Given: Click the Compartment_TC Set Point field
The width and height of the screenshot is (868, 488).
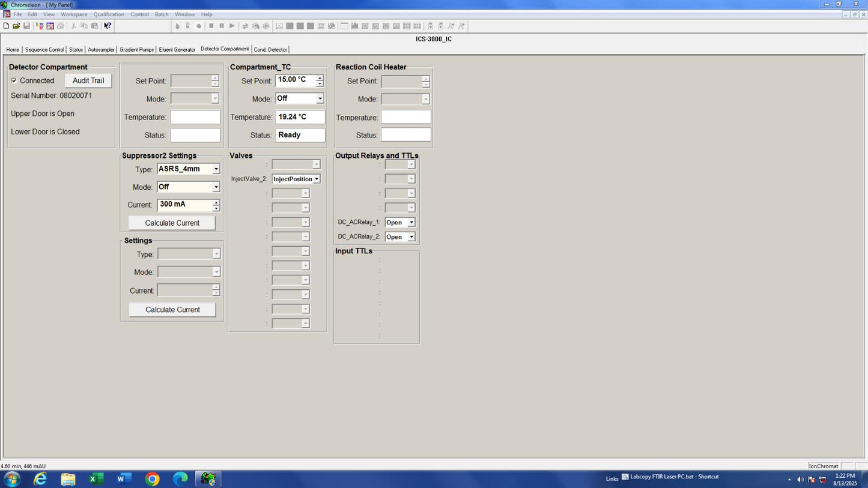Looking at the screenshot, I should point(295,80).
